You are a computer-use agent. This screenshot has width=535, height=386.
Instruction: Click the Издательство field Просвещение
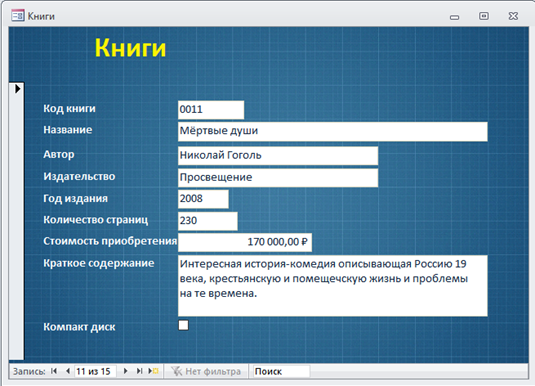[278, 177]
